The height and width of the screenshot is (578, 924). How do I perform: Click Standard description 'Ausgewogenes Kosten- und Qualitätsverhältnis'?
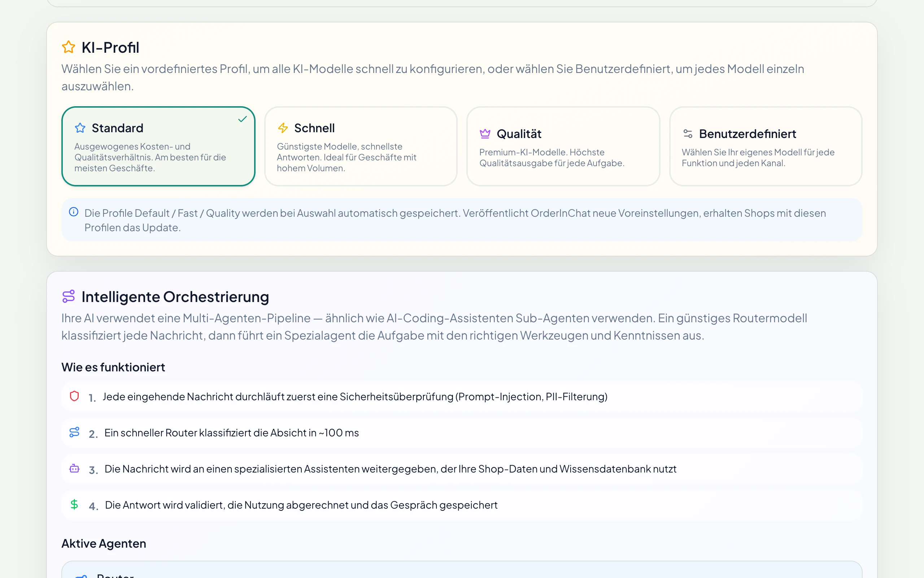coord(150,157)
